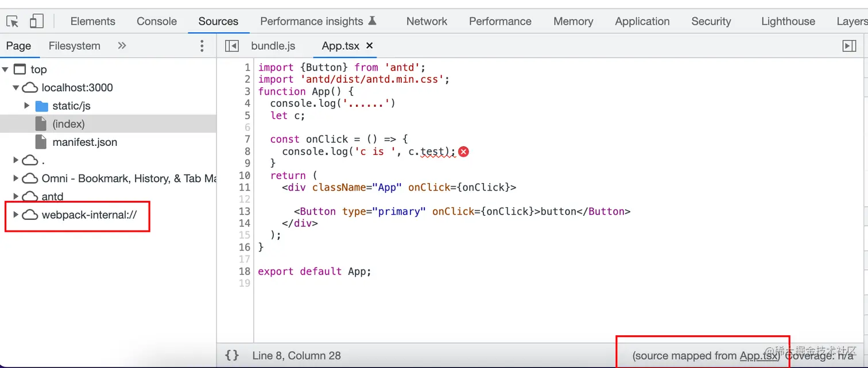
Task: Click the 'function App() {' code line
Action: (x=306, y=91)
